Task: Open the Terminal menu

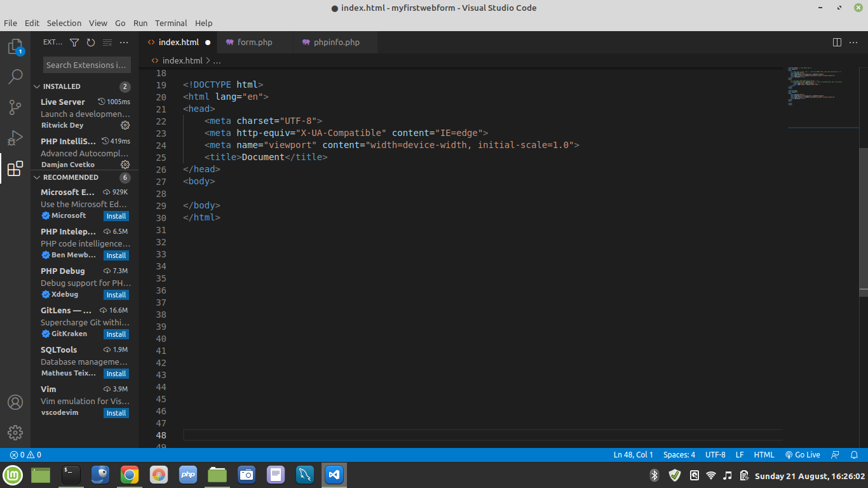Action: (x=171, y=23)
